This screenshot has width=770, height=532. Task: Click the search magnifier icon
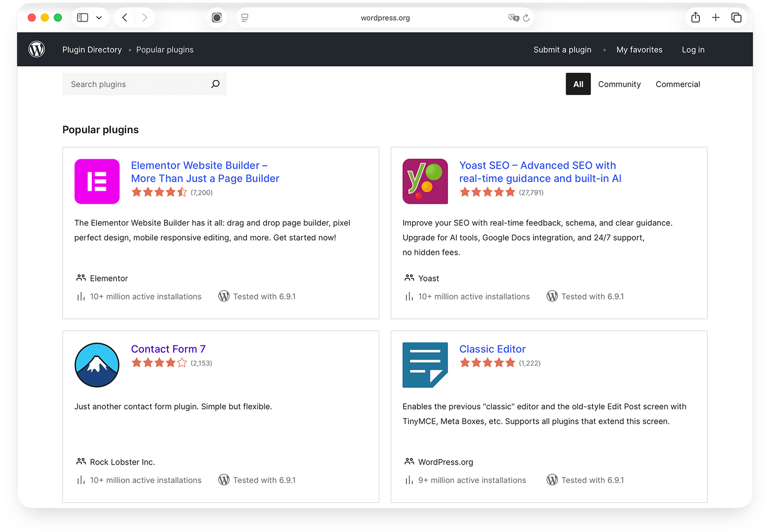click(215, 84)
